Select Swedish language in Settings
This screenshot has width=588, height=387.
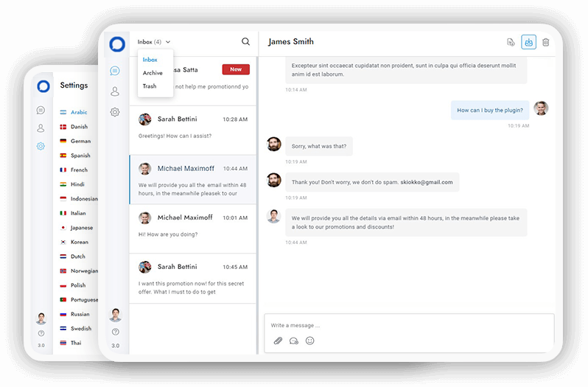[x=76, y=328]
